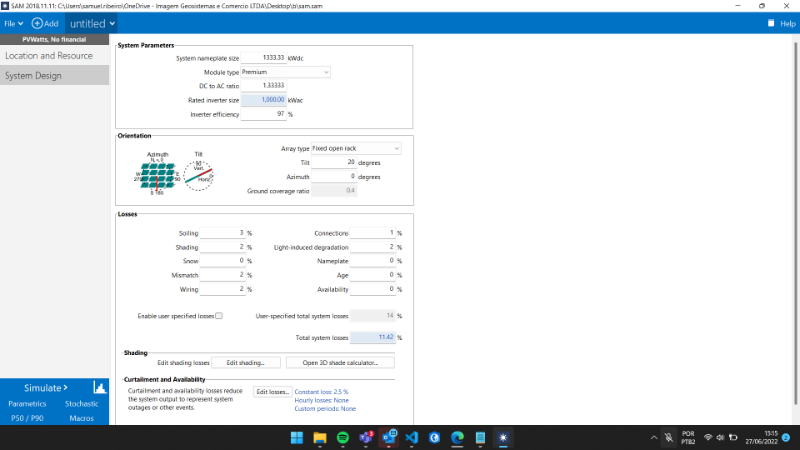Viewport: 800px width, 450px height.
Task: Open the Help icon in top bar
Action: (x=772, y=23)
